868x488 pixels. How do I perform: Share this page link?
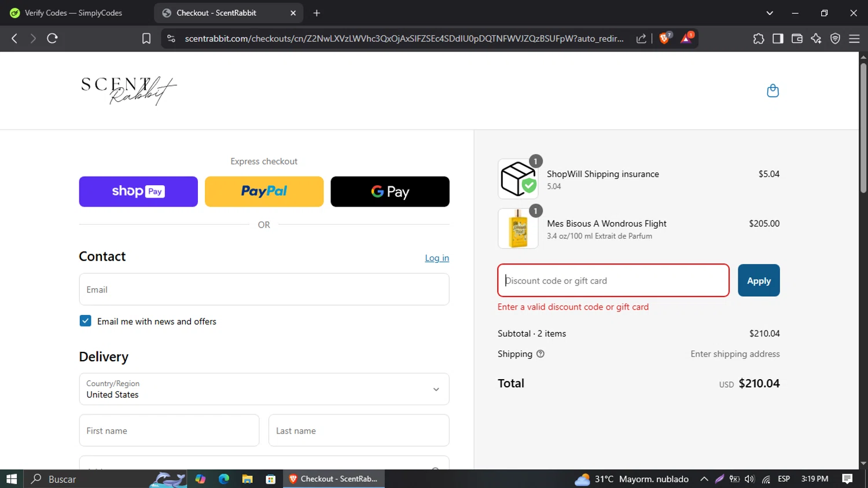[641, 38]
